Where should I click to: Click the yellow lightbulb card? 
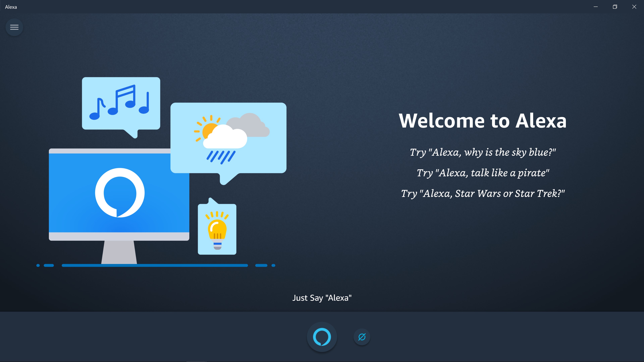(x=217, y=229)
